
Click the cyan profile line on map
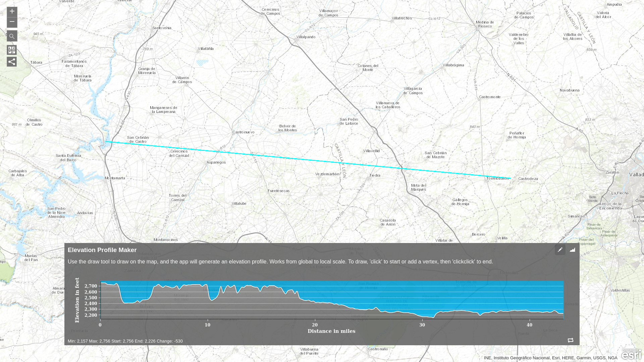point(302,160)
